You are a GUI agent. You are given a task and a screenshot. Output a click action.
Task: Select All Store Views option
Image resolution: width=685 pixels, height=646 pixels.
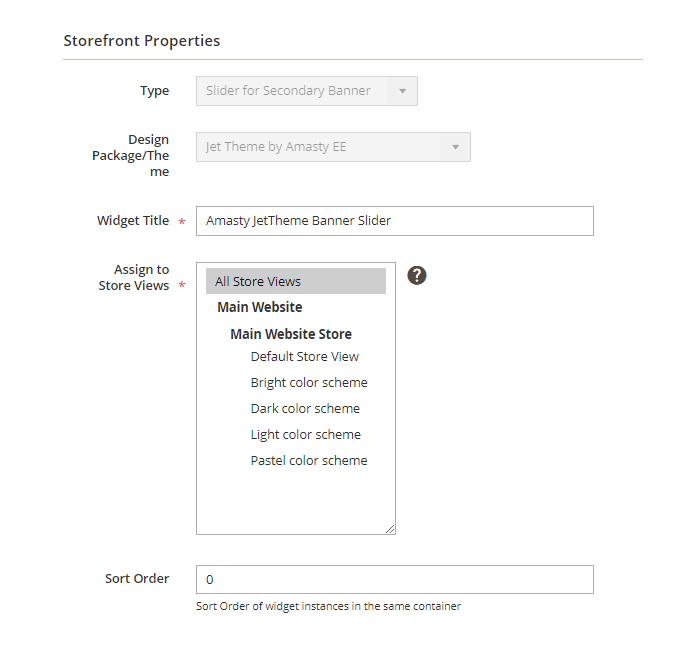[296, 281]
